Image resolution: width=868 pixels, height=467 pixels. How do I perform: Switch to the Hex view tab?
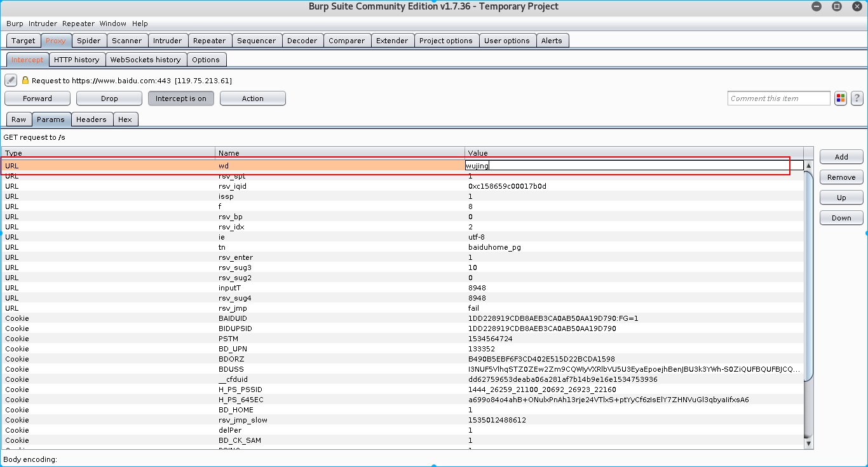(125, 119)
